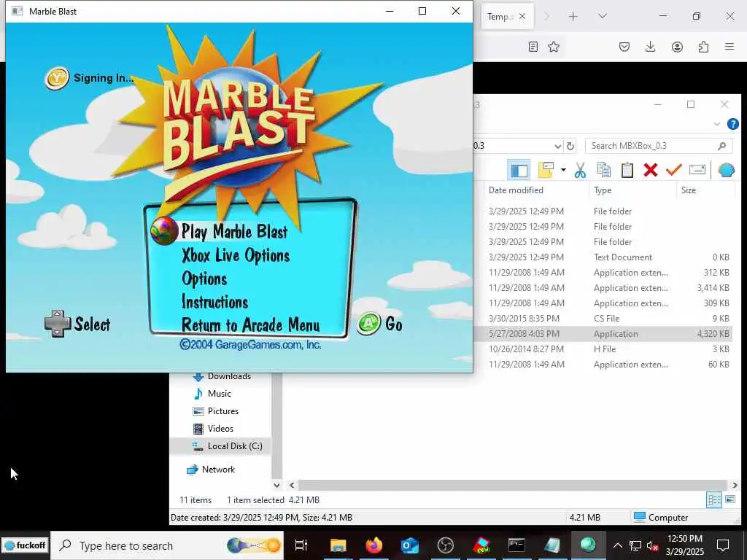Open Instructions in the Marble Blast menu
The image size is (747, 560).
(x=215, y=302)
